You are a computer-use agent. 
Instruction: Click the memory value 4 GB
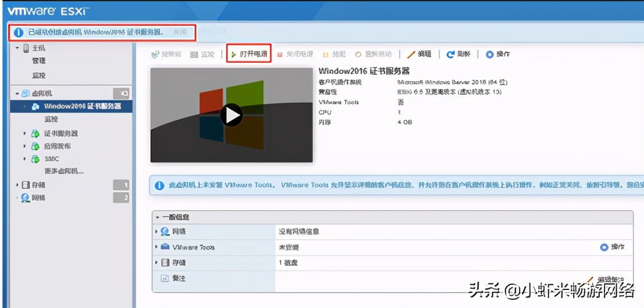(x=405, y=122)
